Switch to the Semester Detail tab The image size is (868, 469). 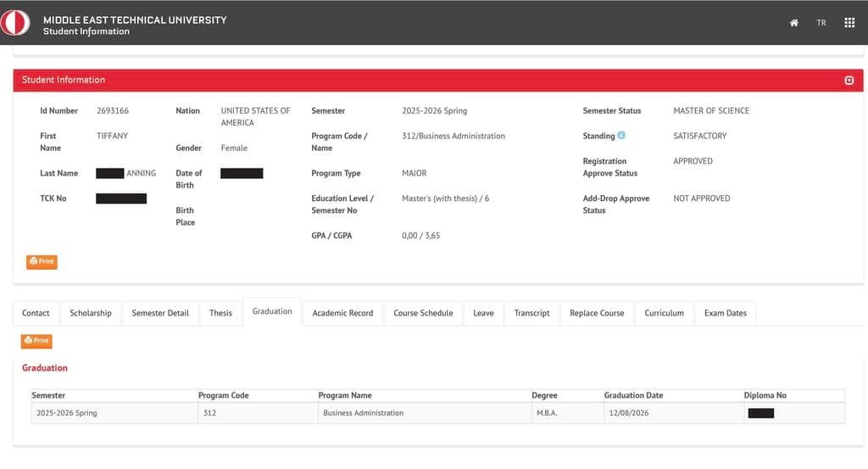coord(160,314)
